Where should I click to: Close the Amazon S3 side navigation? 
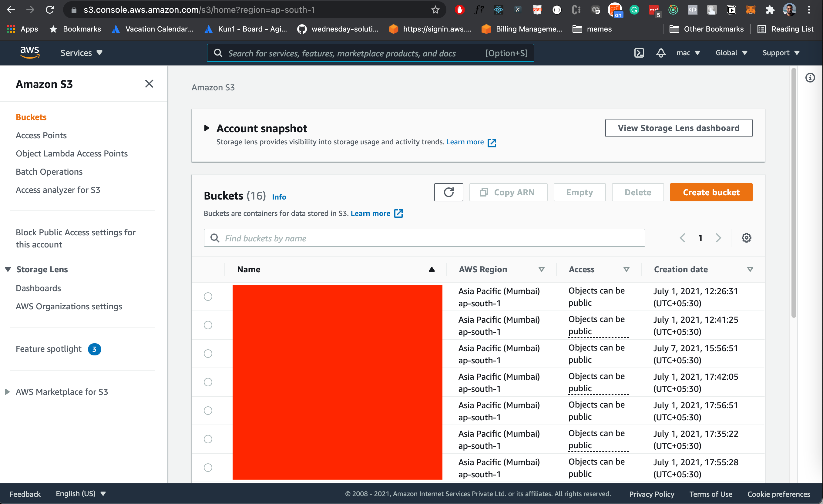coord(149,84)
